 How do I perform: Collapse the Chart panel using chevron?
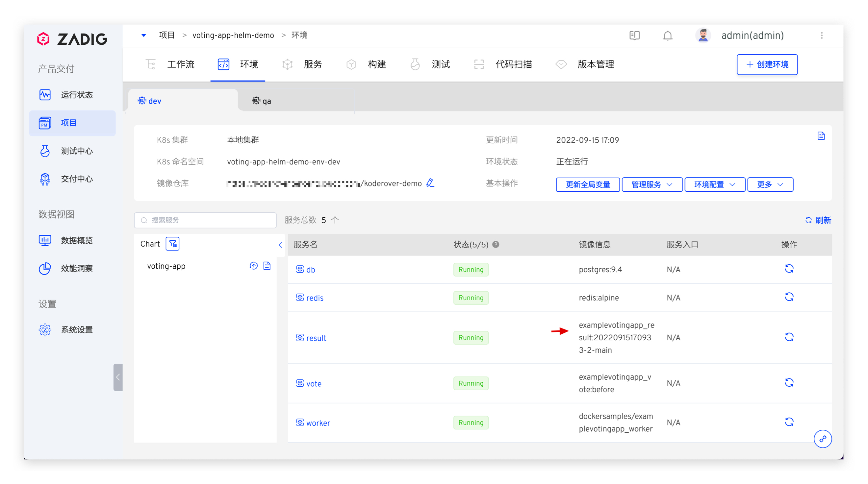tap(280, 245)
